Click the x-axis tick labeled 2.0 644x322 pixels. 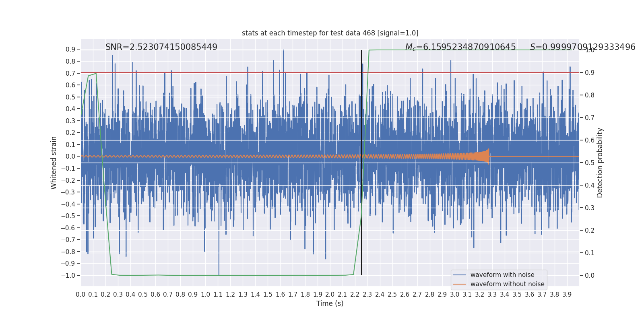pyautogui.click(x=330, y=295)
